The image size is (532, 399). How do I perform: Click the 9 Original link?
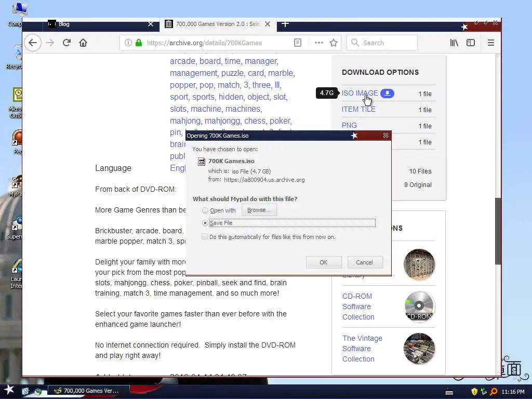click(x=418, y=185)
